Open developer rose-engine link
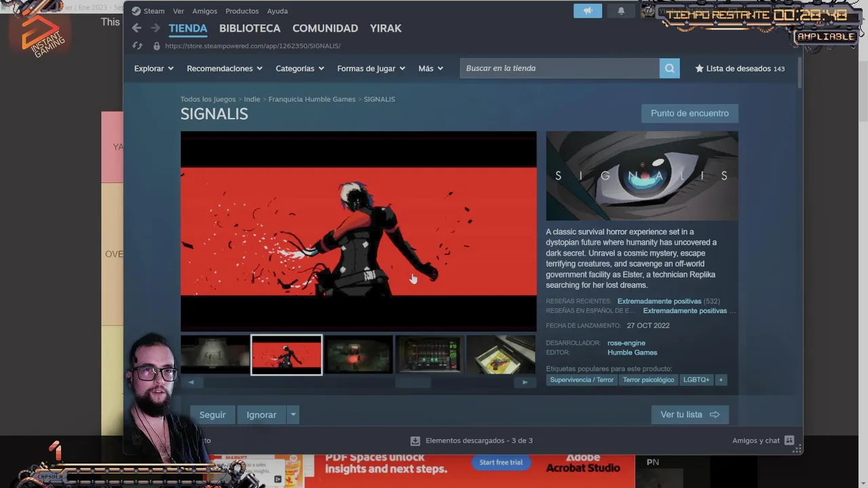 click(626, 343)
